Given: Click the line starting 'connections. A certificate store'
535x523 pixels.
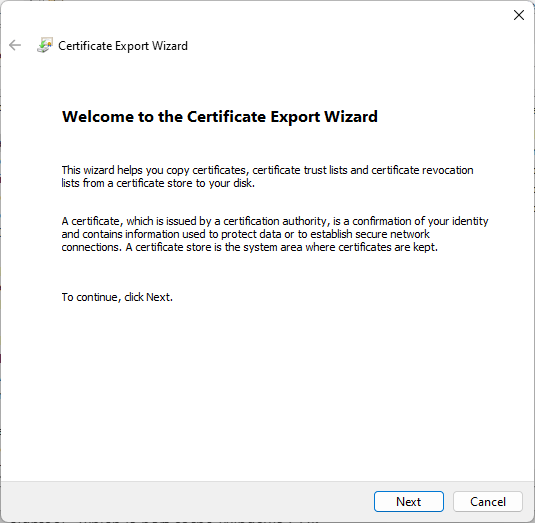Looking at the screenshot, I should point(249,247).
